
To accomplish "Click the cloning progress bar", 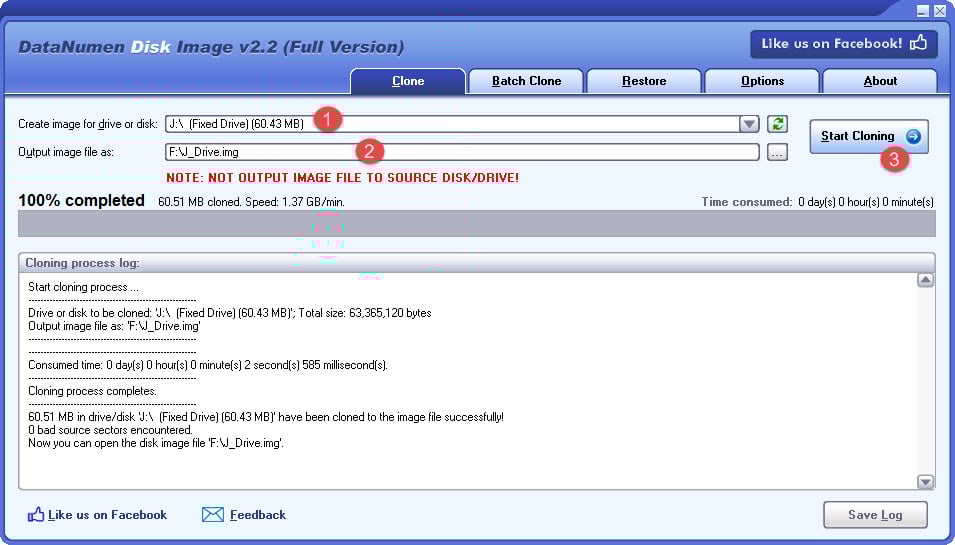I will (x=477, y=223).
